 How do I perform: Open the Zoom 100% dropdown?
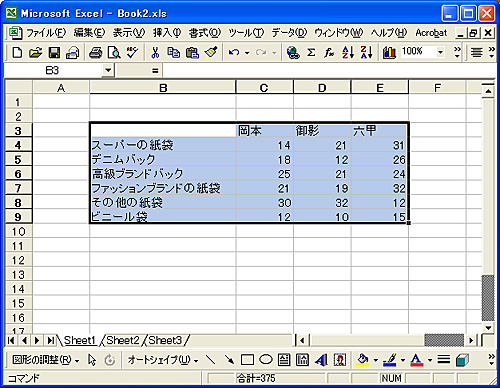[x=440, y=52]
